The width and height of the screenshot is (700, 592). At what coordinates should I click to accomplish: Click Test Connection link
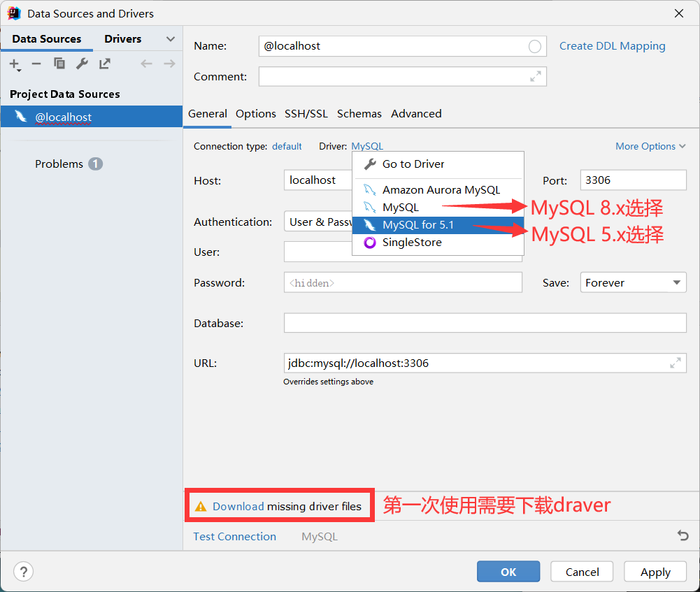pos(234,536)
